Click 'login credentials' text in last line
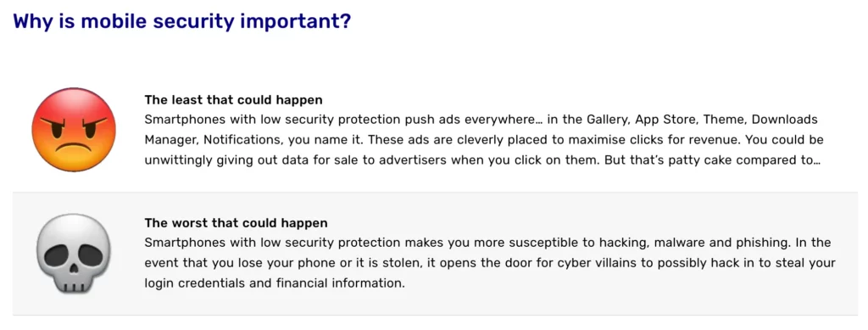The image size is (868, 330). (x=189, y=284)
